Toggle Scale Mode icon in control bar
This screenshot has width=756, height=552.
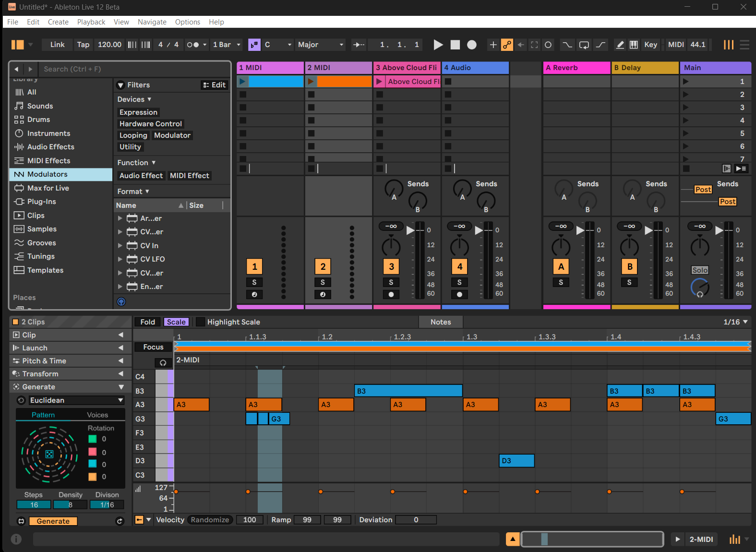[254, 45]
